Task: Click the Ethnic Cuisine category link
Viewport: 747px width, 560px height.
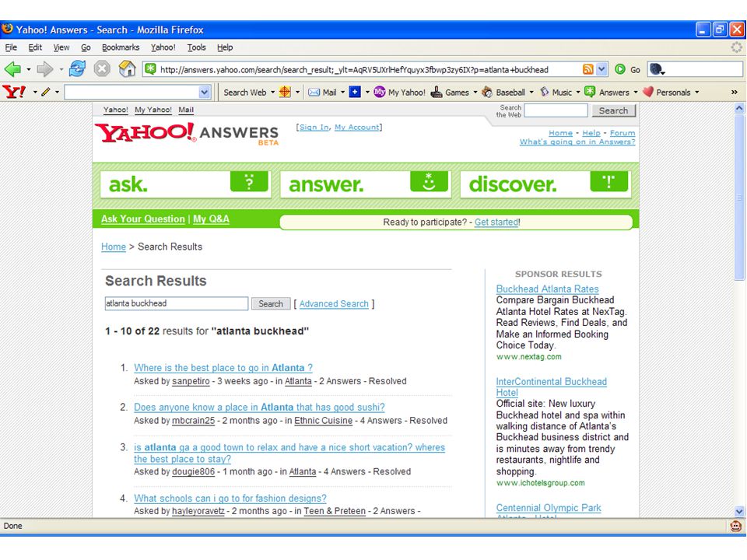Action: coord(324,421)
